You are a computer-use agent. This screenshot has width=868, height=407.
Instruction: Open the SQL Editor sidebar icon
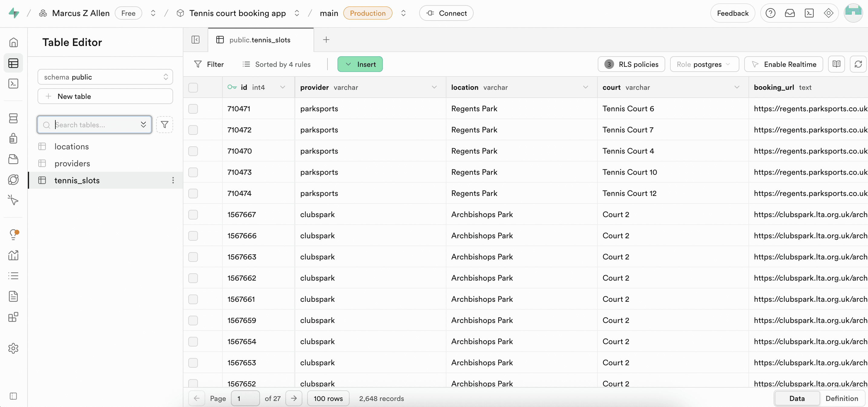pyautogui.click(x=14, y=83)
